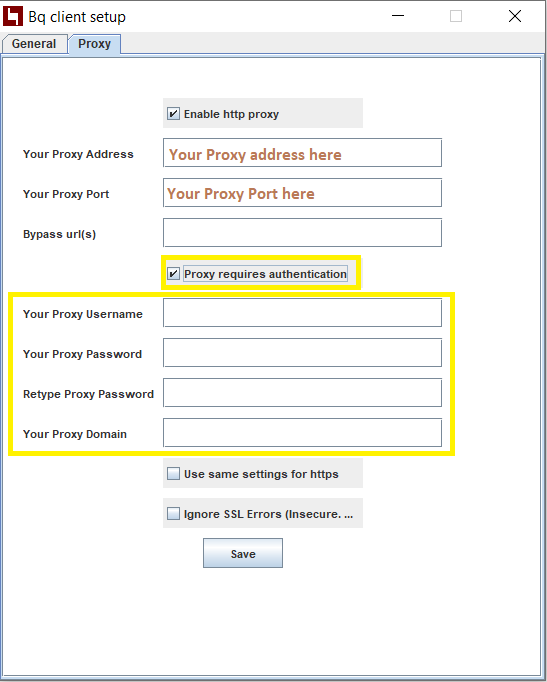Click the Your Proxy Domain field

[x=302, y=433]
